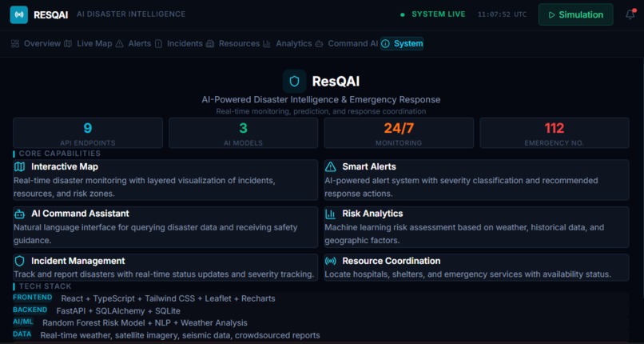Click the DATA tech stack label
The width and height of the screenshot is (644, 344).
[22, 334]
